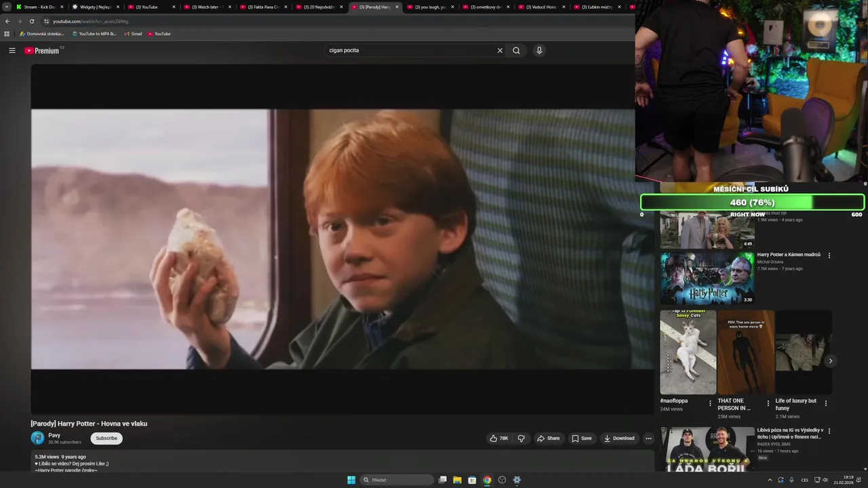Open the #naofloppa short thumbnail

(688, 352)
